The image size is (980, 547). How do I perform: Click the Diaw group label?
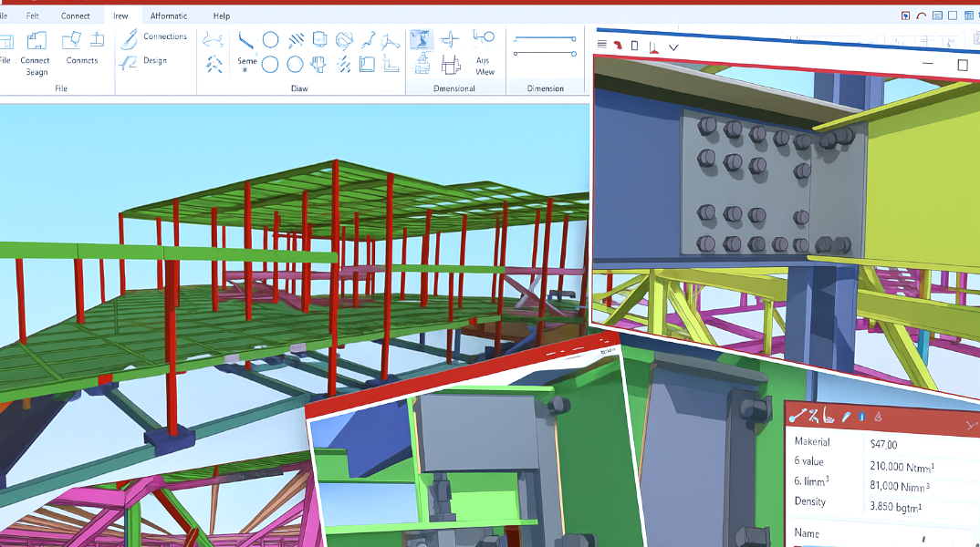pyautogui.click(x=299, y=88)
